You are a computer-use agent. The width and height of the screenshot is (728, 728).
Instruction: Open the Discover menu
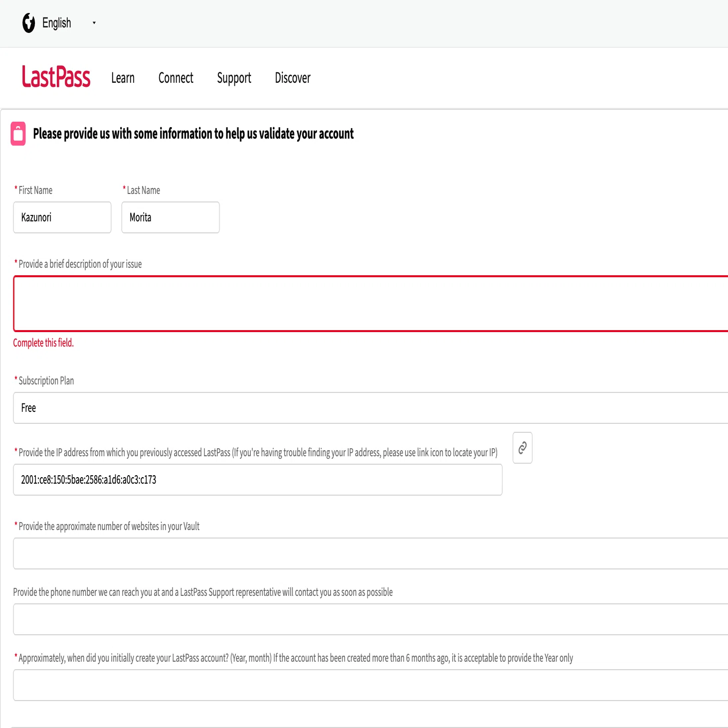[293, 78]
